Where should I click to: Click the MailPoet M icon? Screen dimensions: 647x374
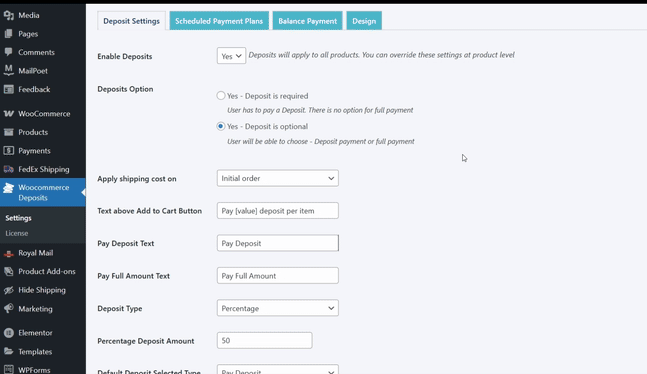coord(9,70)
